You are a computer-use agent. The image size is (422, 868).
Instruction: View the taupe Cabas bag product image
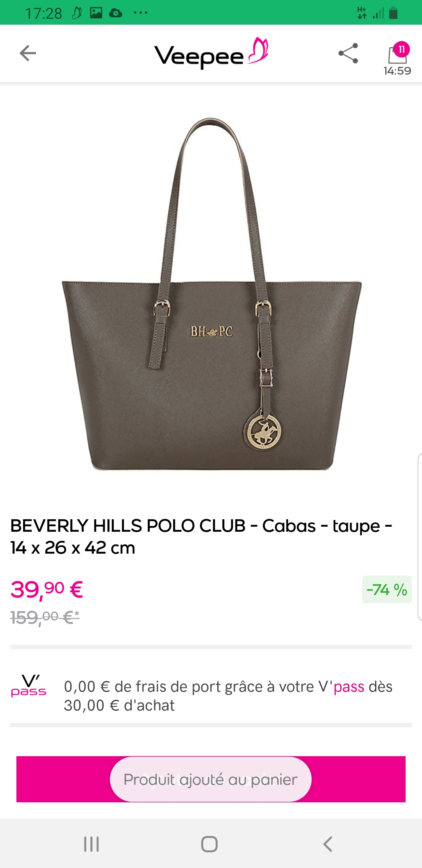coord(211,294)
